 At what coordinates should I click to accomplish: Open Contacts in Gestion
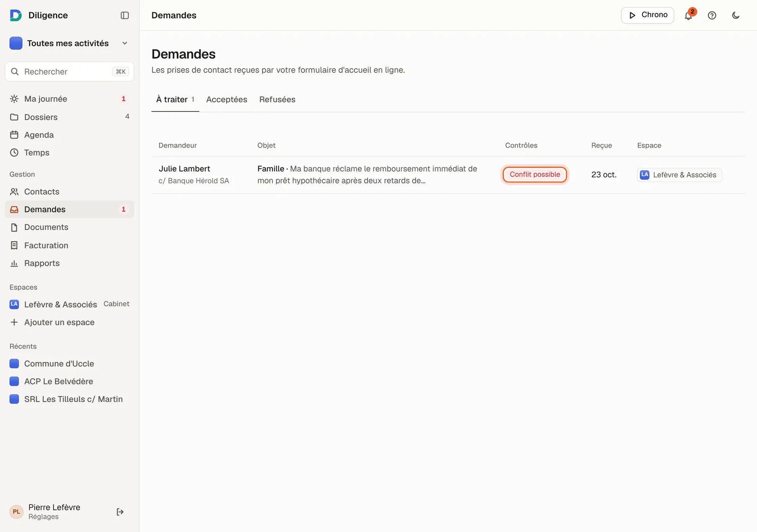[70, 192]
